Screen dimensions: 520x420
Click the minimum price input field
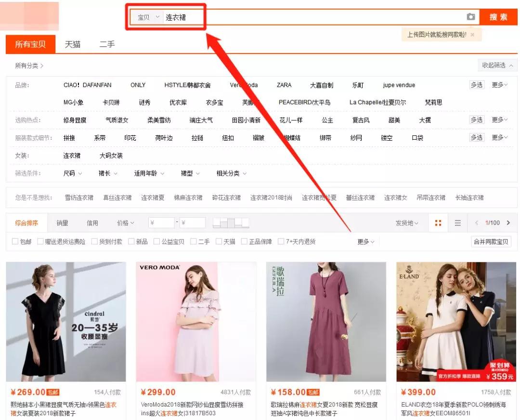click(161, 223)
